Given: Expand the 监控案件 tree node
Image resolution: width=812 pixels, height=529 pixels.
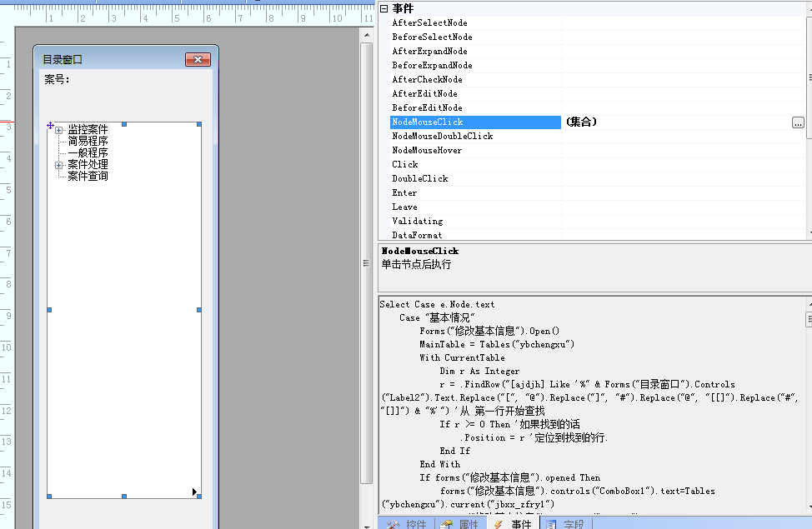Looking at the screenshot, I should click(x=59, y=130).
